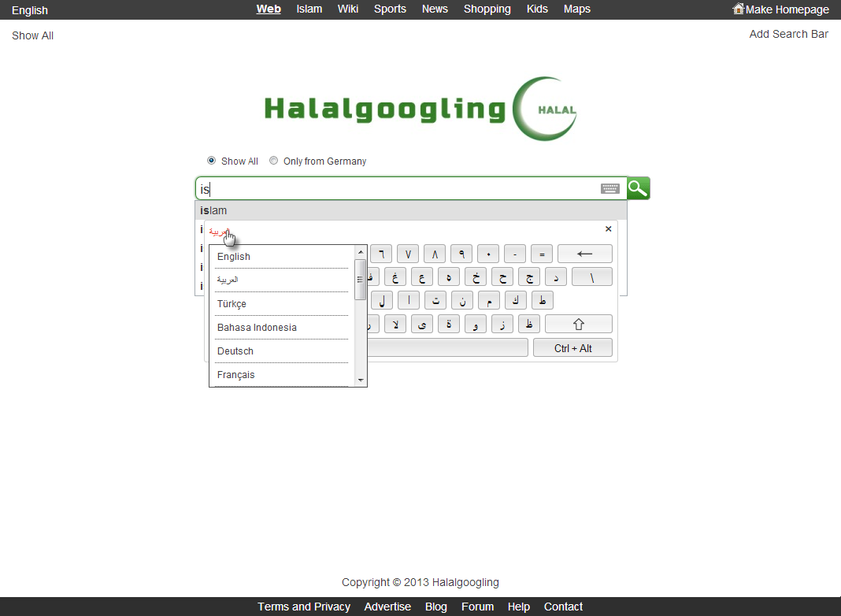Viewport: 841px width, 616px height.
Task: Hit the space bar on virtual keyboard
Action: click(x=447, y=347)
